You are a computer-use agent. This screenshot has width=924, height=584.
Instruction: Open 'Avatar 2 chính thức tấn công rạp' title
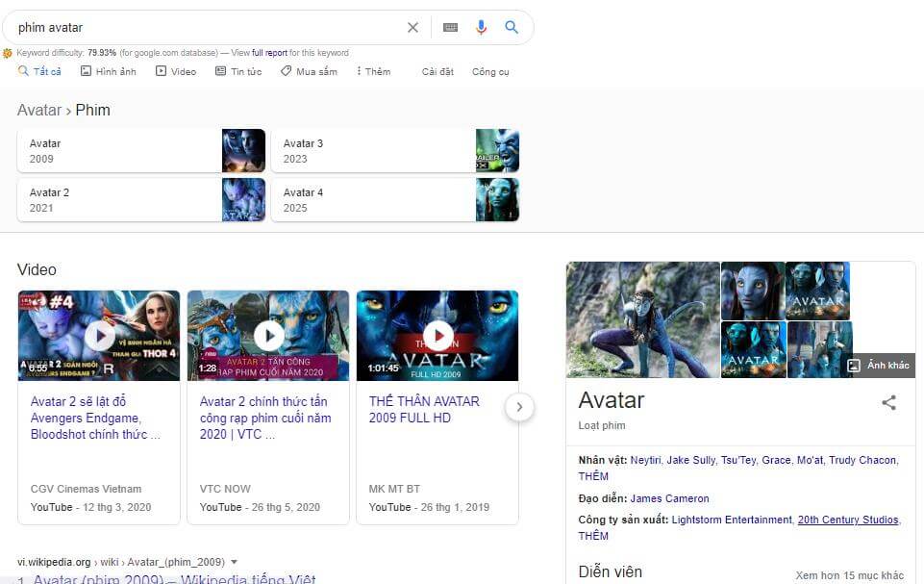click(265, 418)
